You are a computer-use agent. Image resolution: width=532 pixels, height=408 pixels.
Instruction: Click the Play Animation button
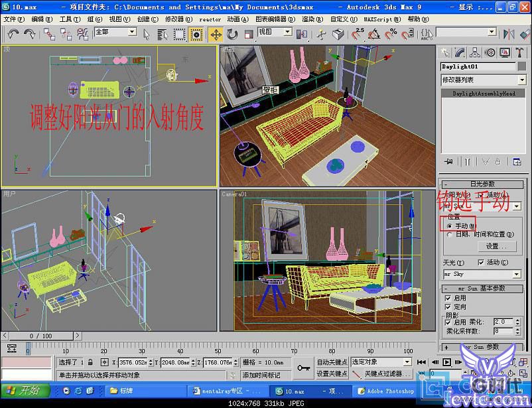446,362
